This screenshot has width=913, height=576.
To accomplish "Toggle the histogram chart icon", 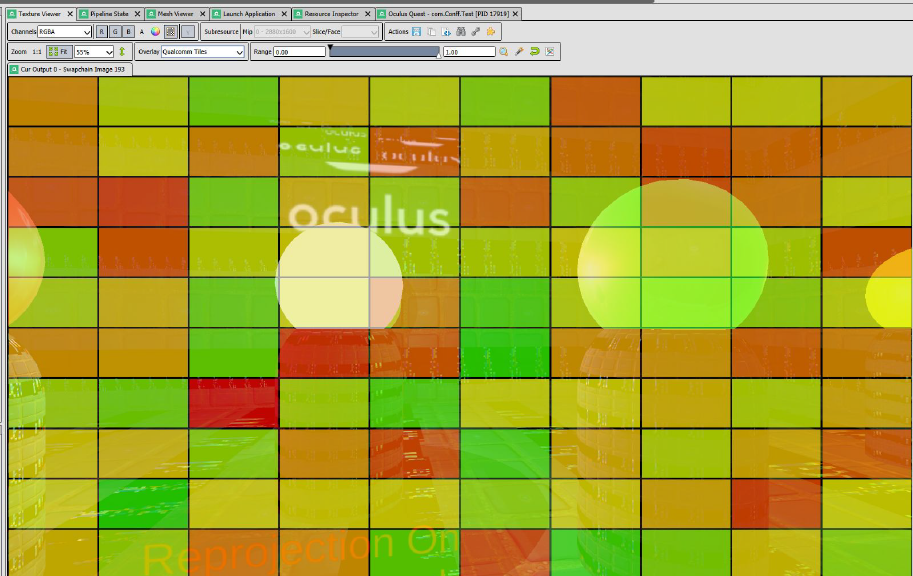I will click(550, 52).
